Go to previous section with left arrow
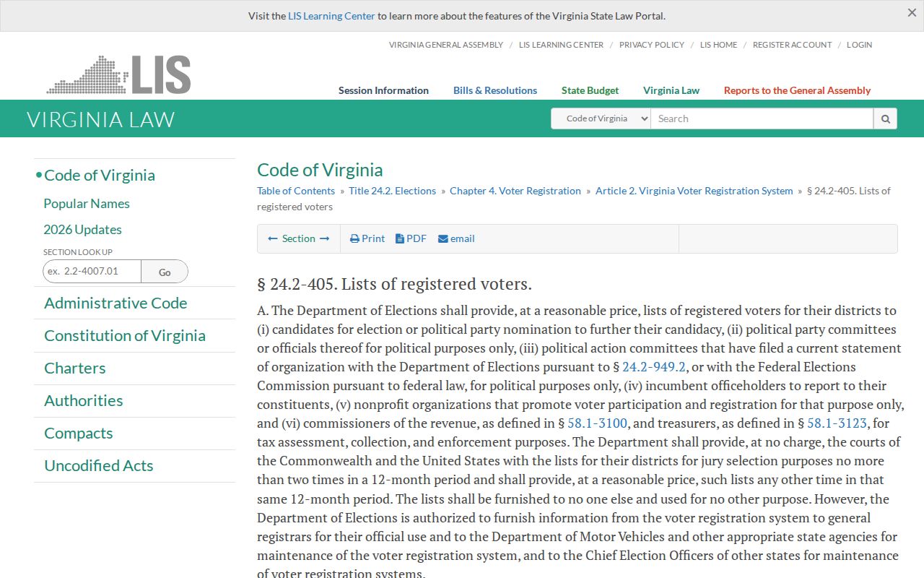Viewport: 924px width, 578px height. [273, 238]
